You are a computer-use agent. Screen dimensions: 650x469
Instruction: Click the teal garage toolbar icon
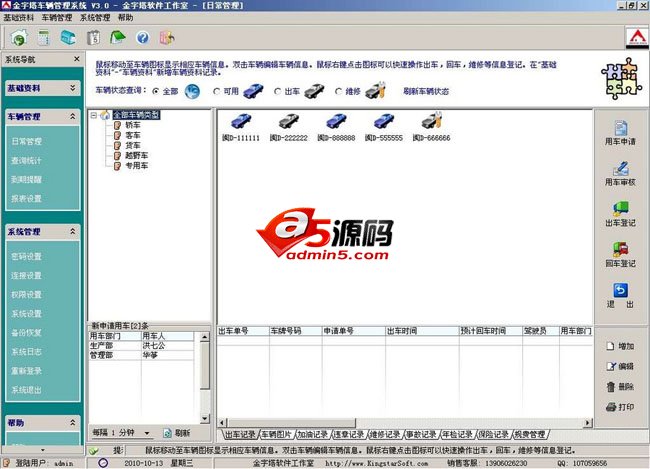[68, 38]
